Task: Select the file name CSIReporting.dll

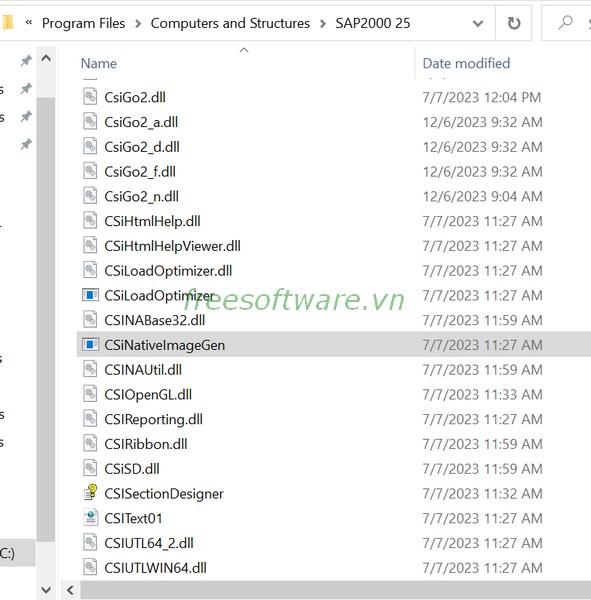Action: coord(153,419)
